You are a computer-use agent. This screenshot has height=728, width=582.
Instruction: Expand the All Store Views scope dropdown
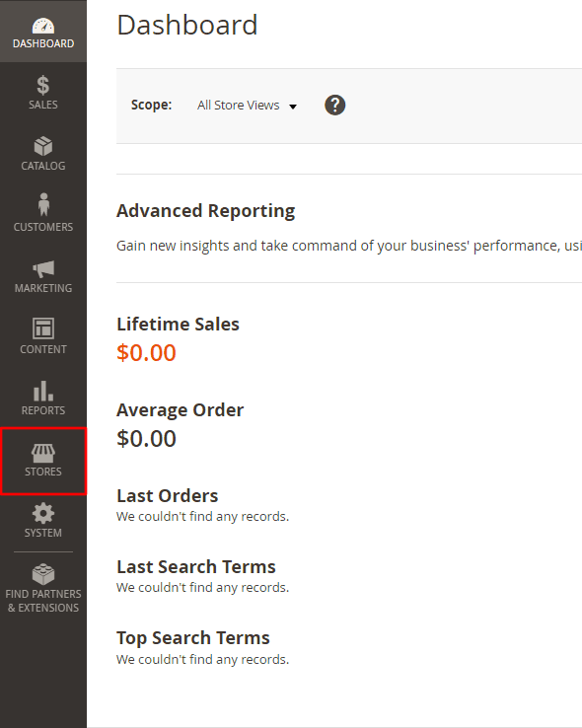coord(247,106)
